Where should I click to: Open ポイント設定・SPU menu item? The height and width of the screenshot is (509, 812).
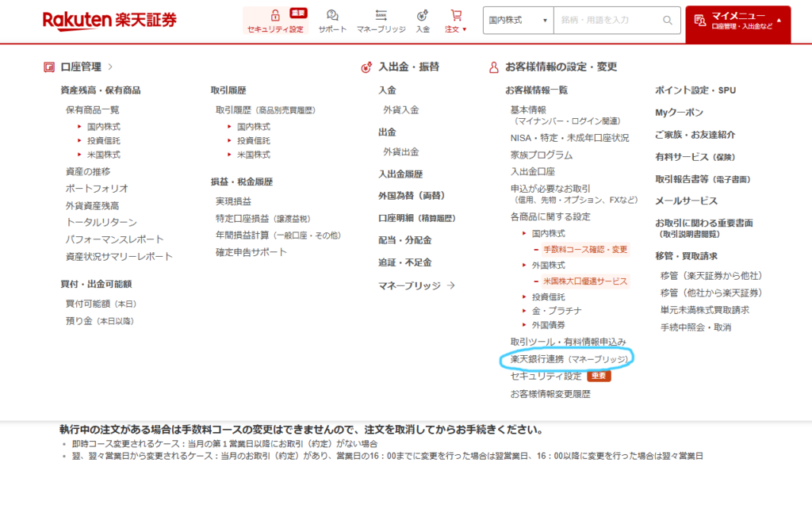click(695, 90)
